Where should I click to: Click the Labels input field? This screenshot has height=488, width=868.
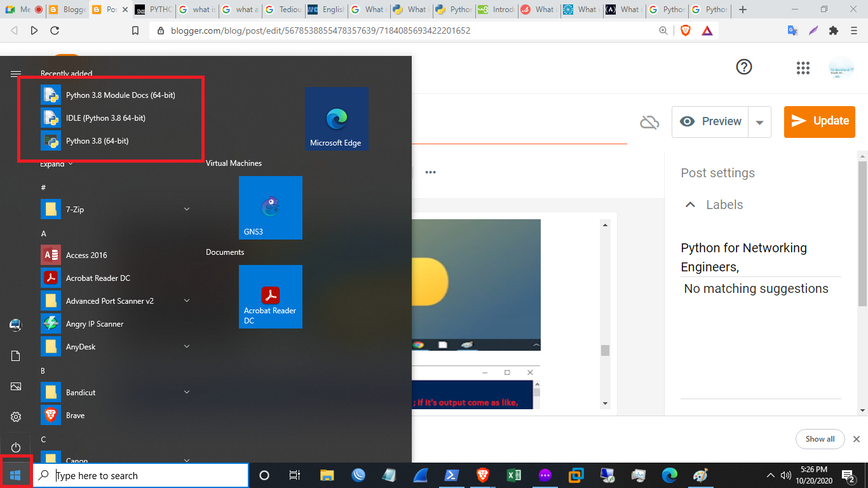coord(761,257)
